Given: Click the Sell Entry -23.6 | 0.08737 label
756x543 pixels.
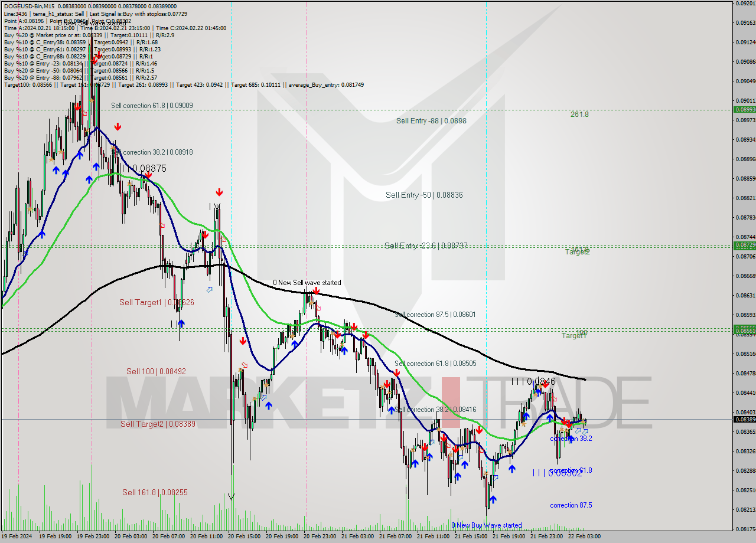Looking at the screenshot, I should click(x=426, y=246).
